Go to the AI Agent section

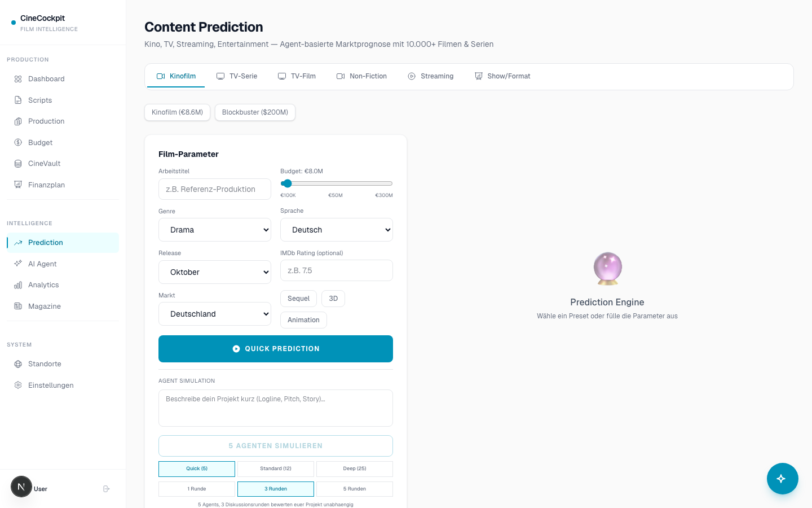click(42, 264)
